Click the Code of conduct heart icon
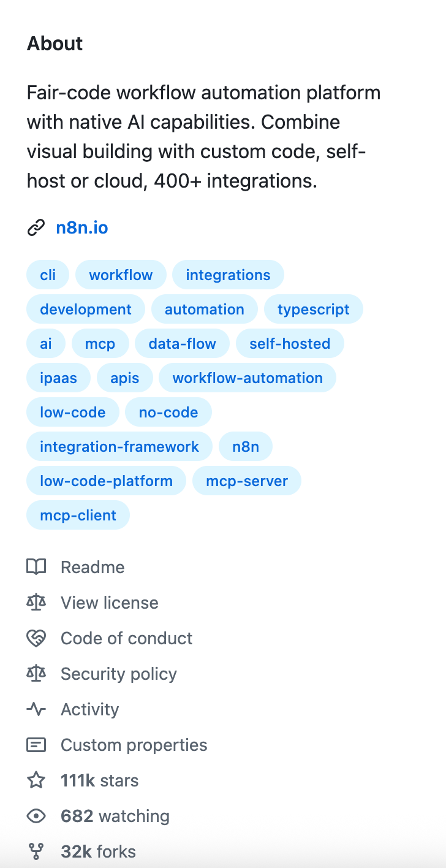Screen dimensions: 446x868 (x=36, y=638)
